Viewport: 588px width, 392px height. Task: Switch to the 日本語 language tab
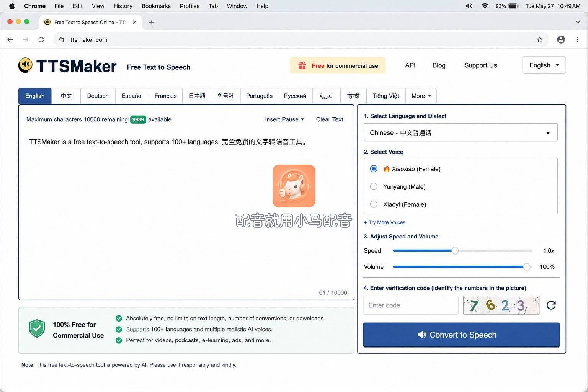197,96
